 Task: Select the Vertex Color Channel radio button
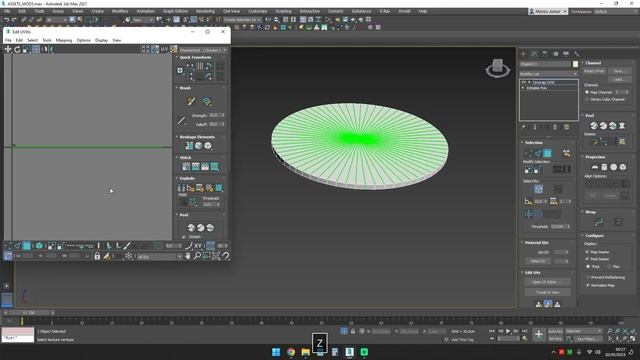tap(587, 99)
